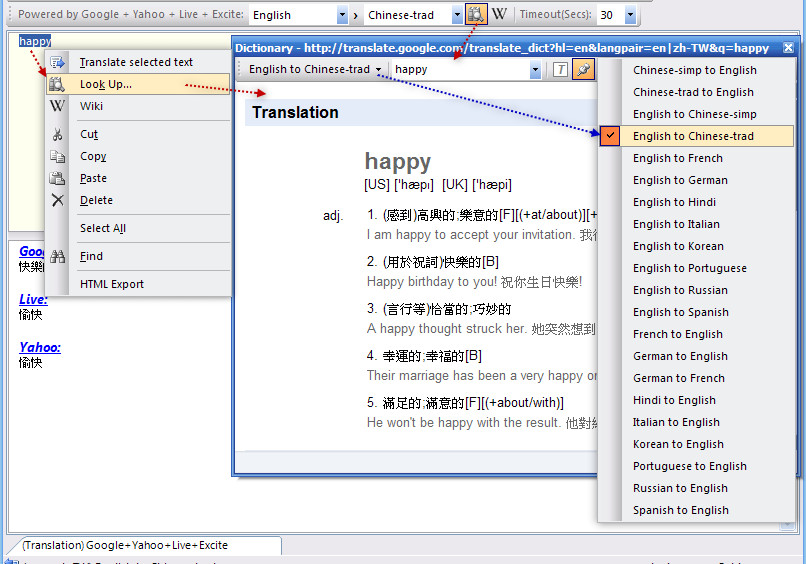Select Translate selected text menu item

(138, 62)
